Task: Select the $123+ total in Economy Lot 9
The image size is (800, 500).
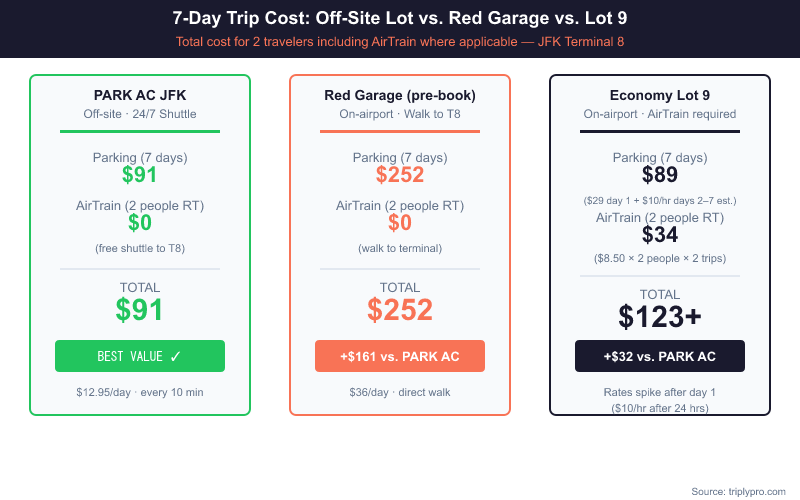Action: click(660, 316)
